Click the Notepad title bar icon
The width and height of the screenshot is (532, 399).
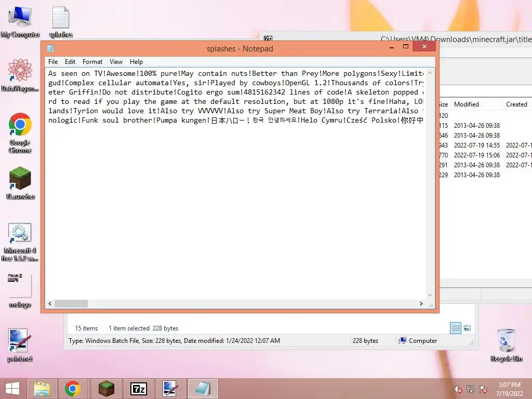click(x=50, y=48)
